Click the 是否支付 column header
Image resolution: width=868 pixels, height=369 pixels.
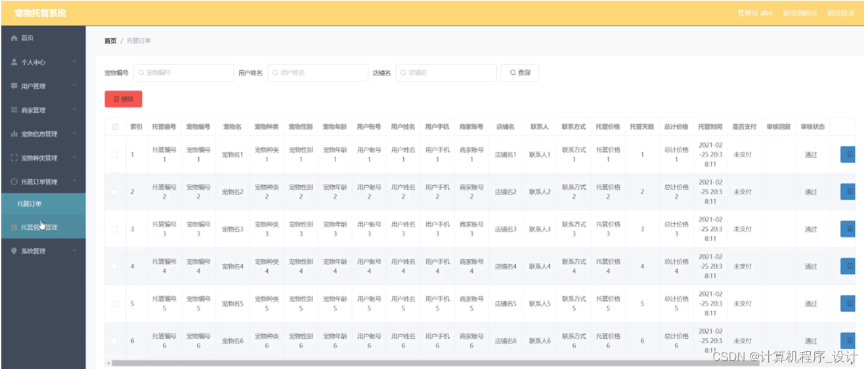click(x=744, y=127)
